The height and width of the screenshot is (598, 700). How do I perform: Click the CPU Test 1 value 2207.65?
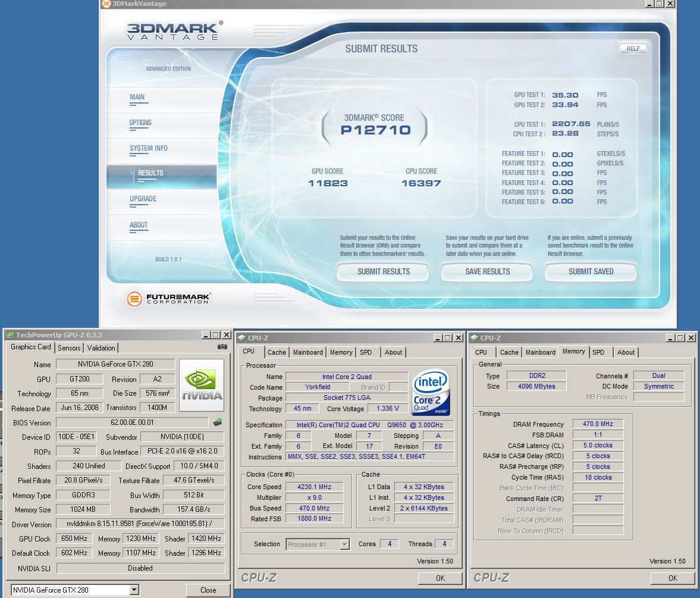(571, 124)
